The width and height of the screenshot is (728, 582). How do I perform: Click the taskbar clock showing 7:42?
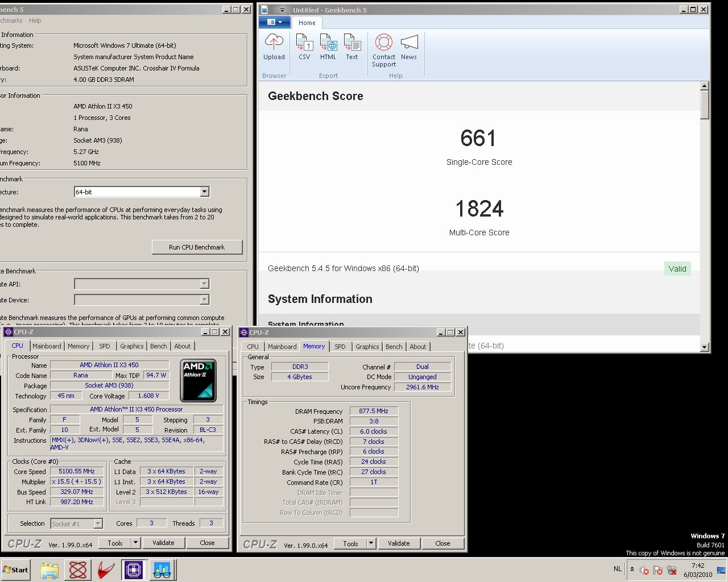(x=698, y=570)
